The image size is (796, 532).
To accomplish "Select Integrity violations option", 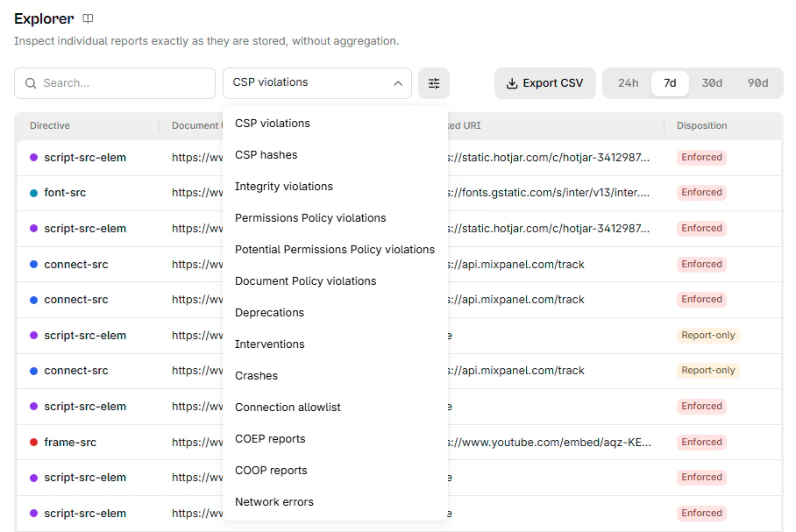I will (335, 187).
